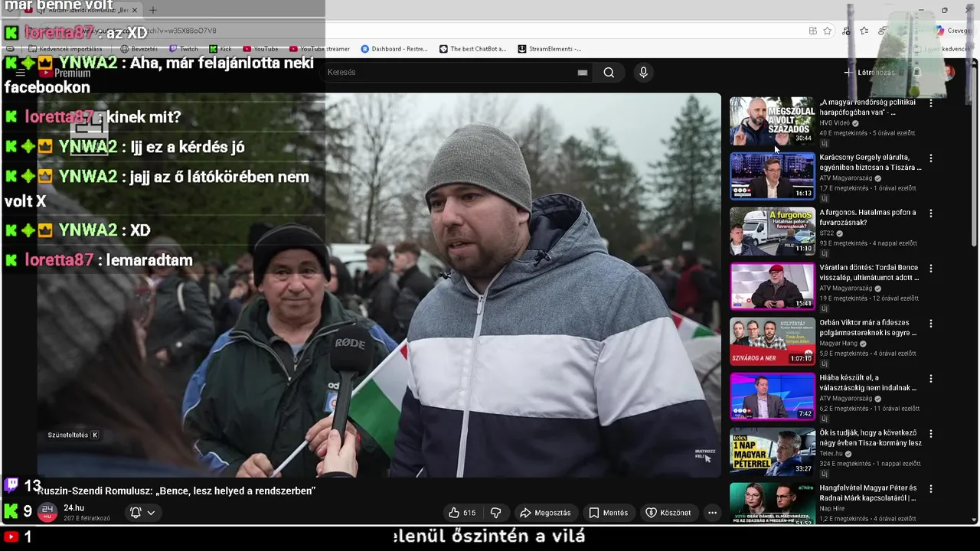Open title 'Hangfelvétel Magyar Péter és Radnai Márk'
Viewport: 980px width, 551px height.
[x=868, y=493]
